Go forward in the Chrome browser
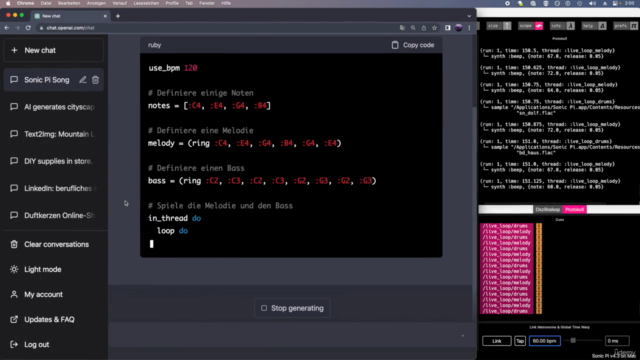 tap(17, 28)
